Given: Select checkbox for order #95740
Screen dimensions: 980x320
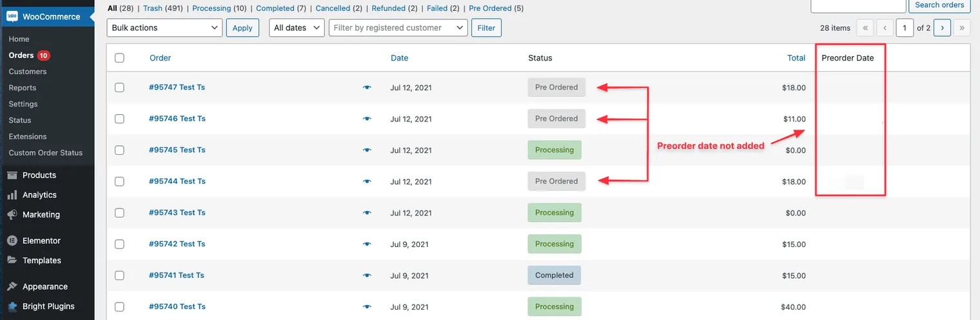Looking at the screenshot, I should [119, 307].
